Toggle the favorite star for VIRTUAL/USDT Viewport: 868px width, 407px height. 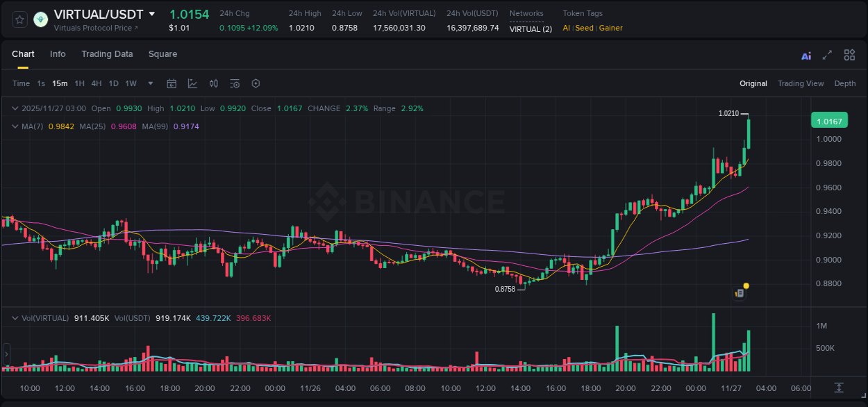[19, 19]
